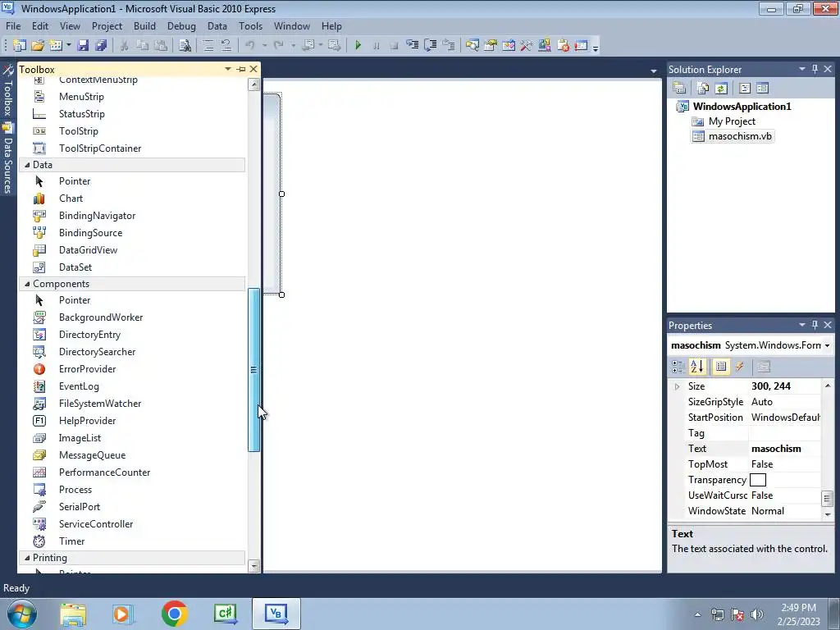Click the Undo arrow icon
This screenshot has width=840, height=630.
(250, 46)
